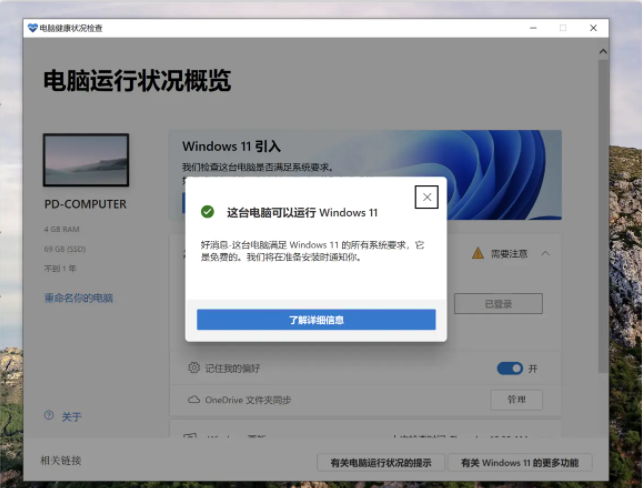Click the 管理 button for OneDrive
The width and height of the screenshot is (642, 488).
(x=516, y=400)
